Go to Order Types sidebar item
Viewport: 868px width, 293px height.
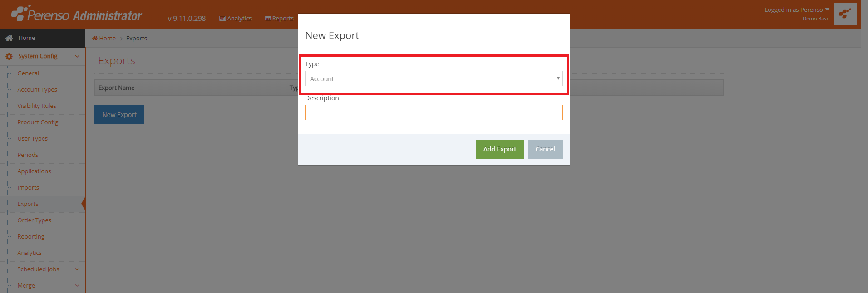34,220
